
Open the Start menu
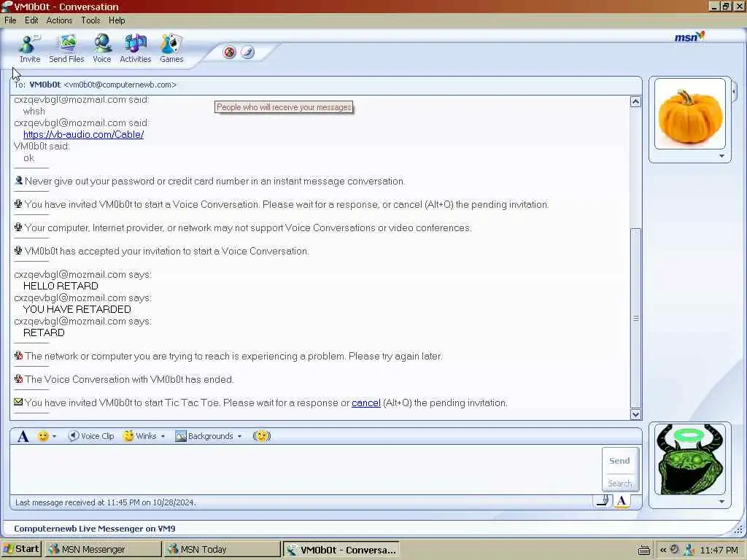coord(21,549)
